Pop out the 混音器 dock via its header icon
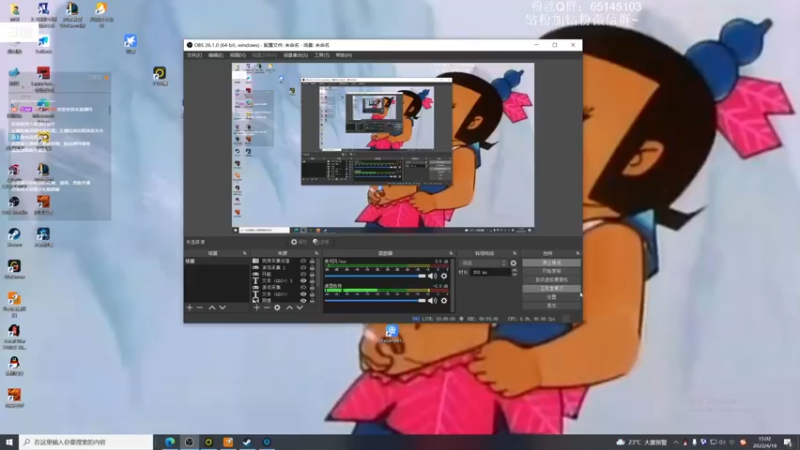Image resolution: width=800 pixels, height=450 pixels. pos(451,253)
